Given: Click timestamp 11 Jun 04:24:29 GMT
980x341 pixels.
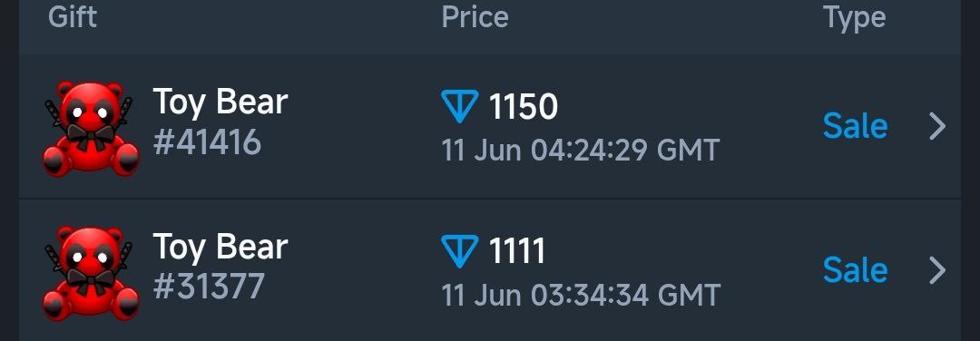Looking at the screenshot, I should point(581,151).
